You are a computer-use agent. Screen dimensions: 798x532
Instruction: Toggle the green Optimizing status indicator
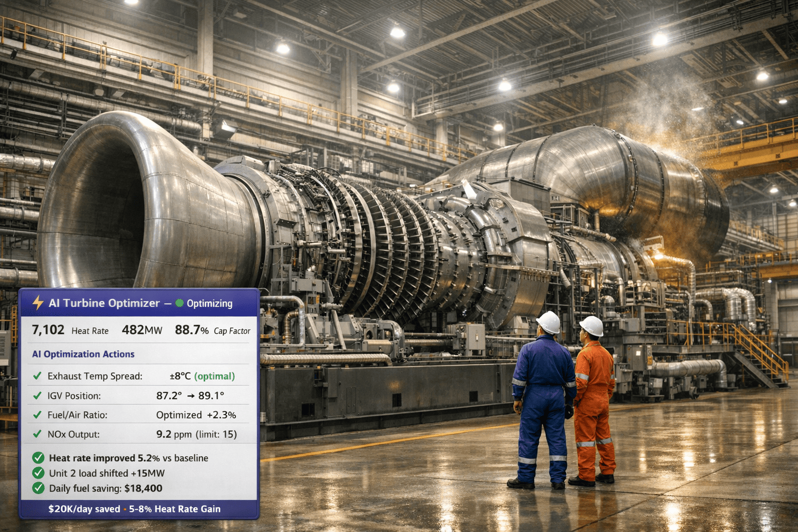coord(180,303)
